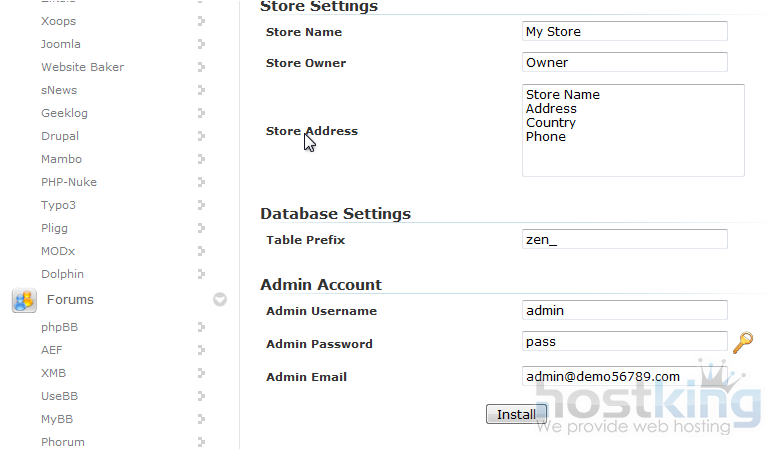Click the arrow icon next to phpBB
Screen dimensions: 776x450
202,327
